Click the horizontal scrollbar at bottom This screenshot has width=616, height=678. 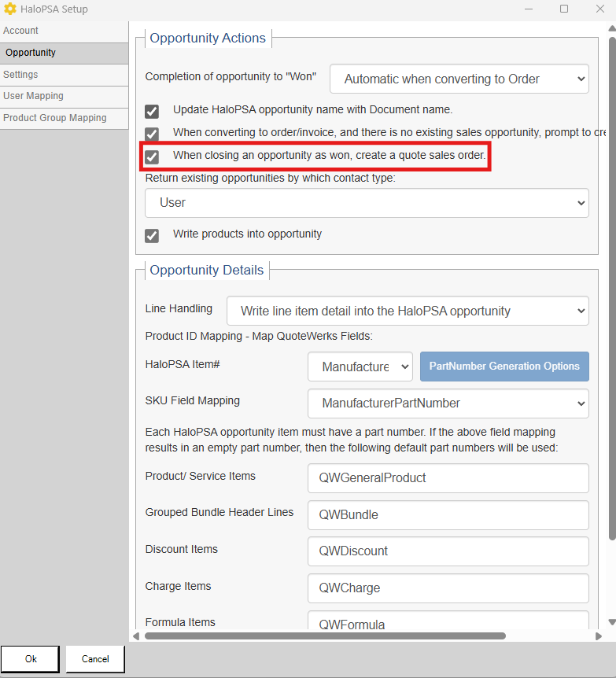coord(324,636)
